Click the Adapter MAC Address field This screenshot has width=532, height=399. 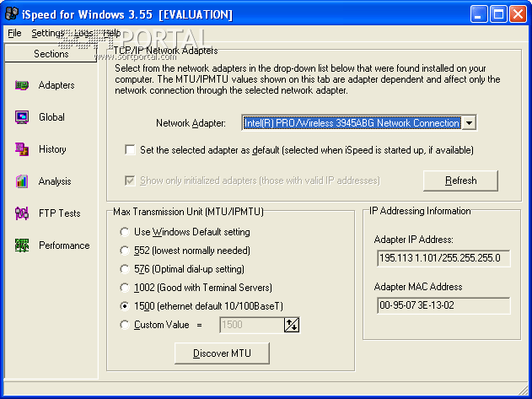point(443,305)
